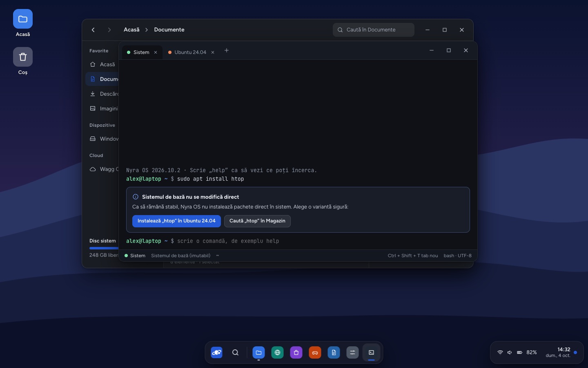588x368 pixels.
Task: Close the Sistem terminal tab
Action: click(x=156, y=52)
